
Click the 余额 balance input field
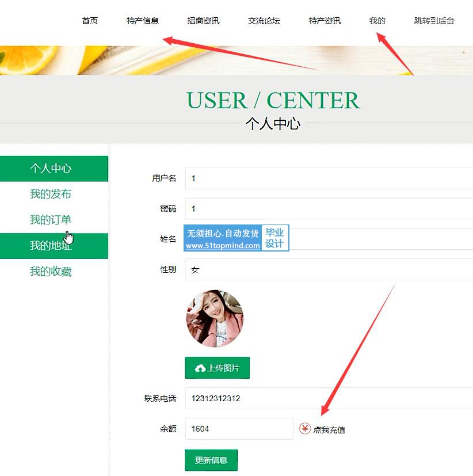(239, 429)
